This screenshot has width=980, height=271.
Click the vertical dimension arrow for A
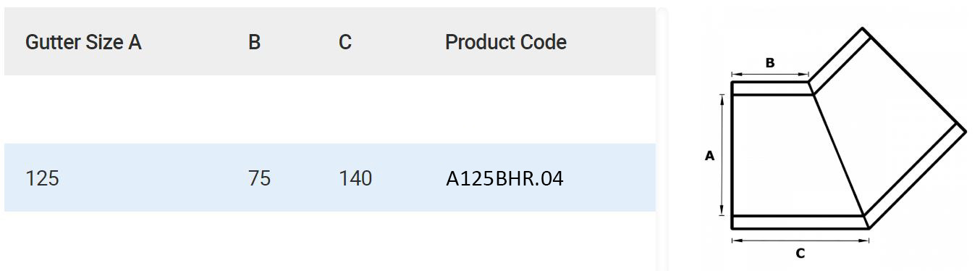[722, 155]
